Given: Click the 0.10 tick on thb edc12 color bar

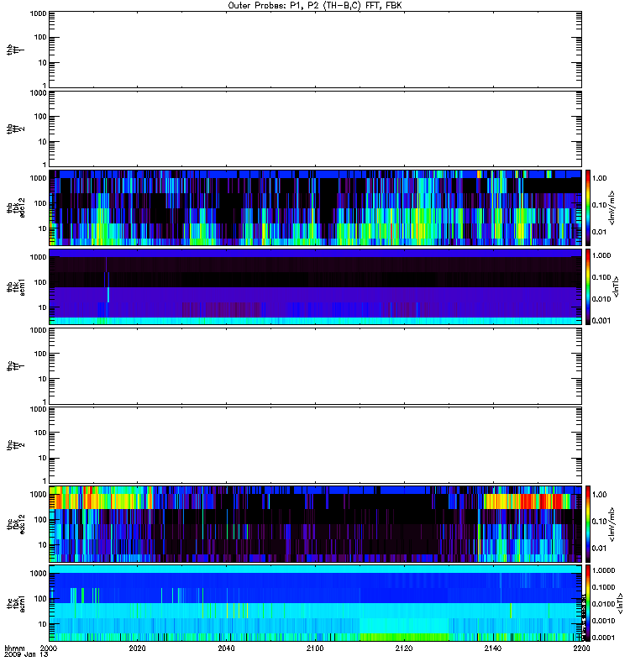Looking at the screenshot, I should pos(599,205).
